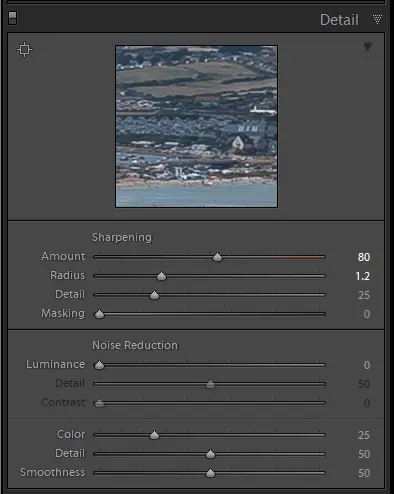
Task: Click the Masking label
Action: coord(63,314)
